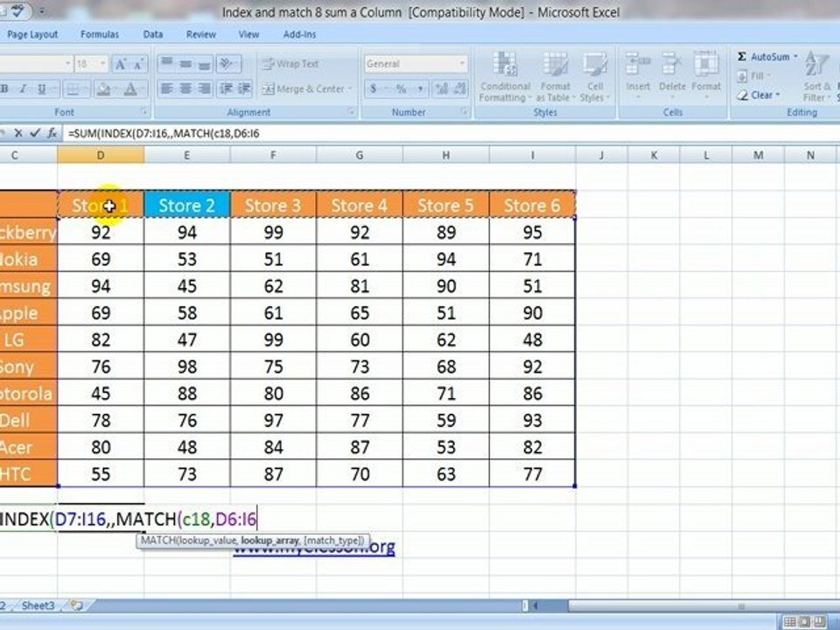840x630 pixels.
Task: Click the Decrease Font Size button
Action: click(139, 64)
